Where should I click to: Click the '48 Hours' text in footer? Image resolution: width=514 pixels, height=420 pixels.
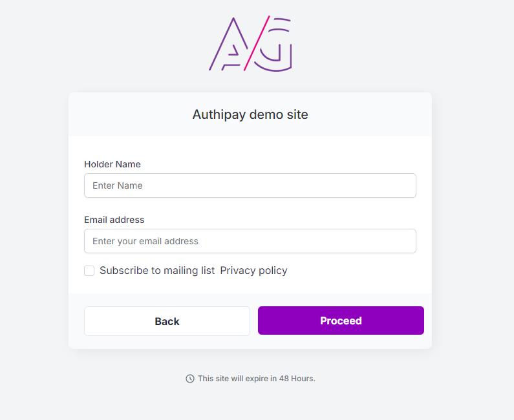(297, 379)
